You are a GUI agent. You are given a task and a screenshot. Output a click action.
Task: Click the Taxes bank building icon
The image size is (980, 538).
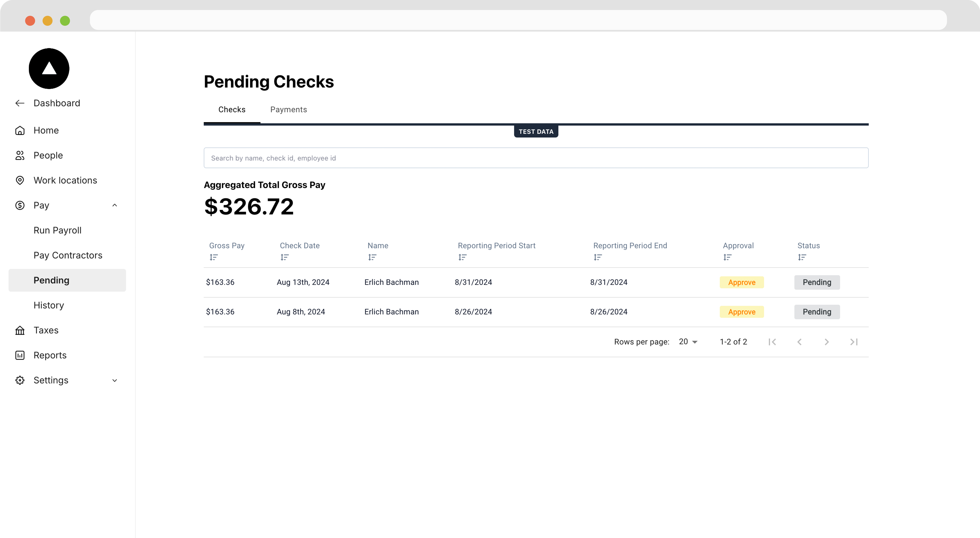pyautogui.click(x=20, y=330)
